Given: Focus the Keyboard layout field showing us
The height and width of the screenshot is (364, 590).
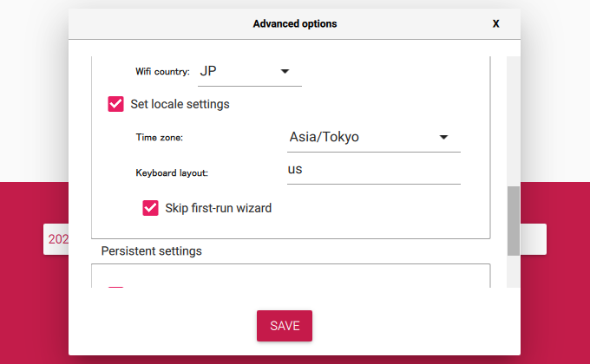Looking at the screenshot, I should 374,170.
